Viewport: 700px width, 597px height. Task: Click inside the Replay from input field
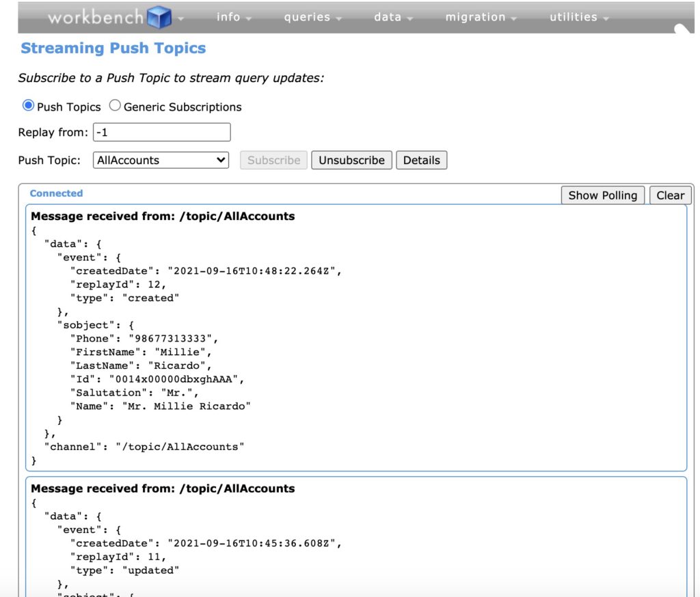pos(162,132)
